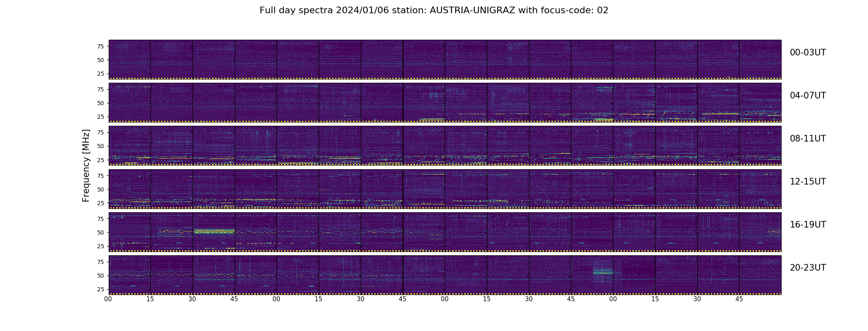Click the bright yellow burst in the 16-19UT strip
The width and height of the screenshot is (868, 331).
click(214, 231)
